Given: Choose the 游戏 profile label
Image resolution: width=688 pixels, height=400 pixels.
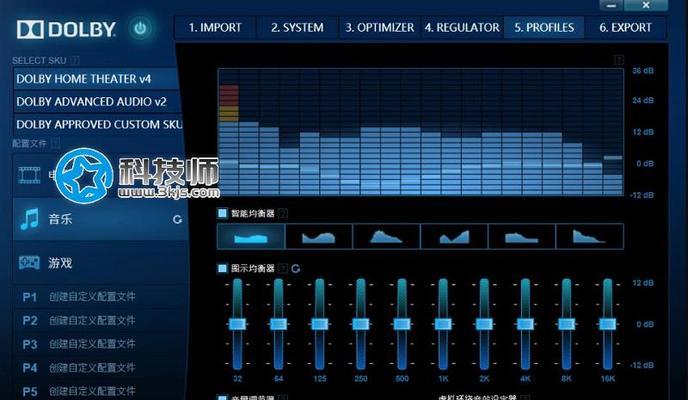Looking at the screenshot, I should coord(60,263).
